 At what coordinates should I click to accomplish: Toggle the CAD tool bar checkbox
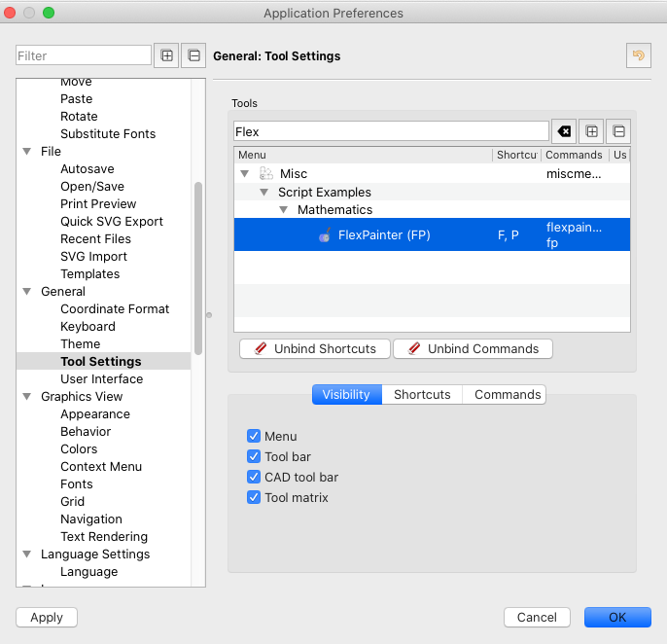254,478
